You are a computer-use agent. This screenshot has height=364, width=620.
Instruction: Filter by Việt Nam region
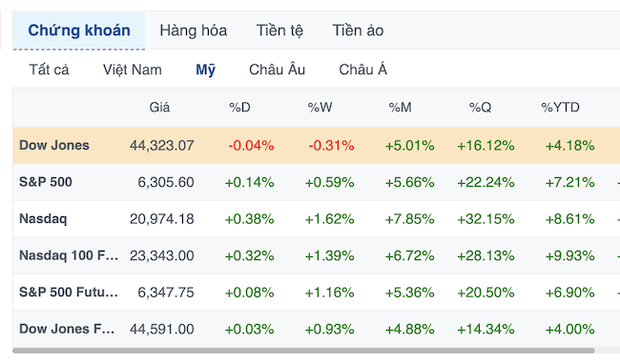point(133,70)
